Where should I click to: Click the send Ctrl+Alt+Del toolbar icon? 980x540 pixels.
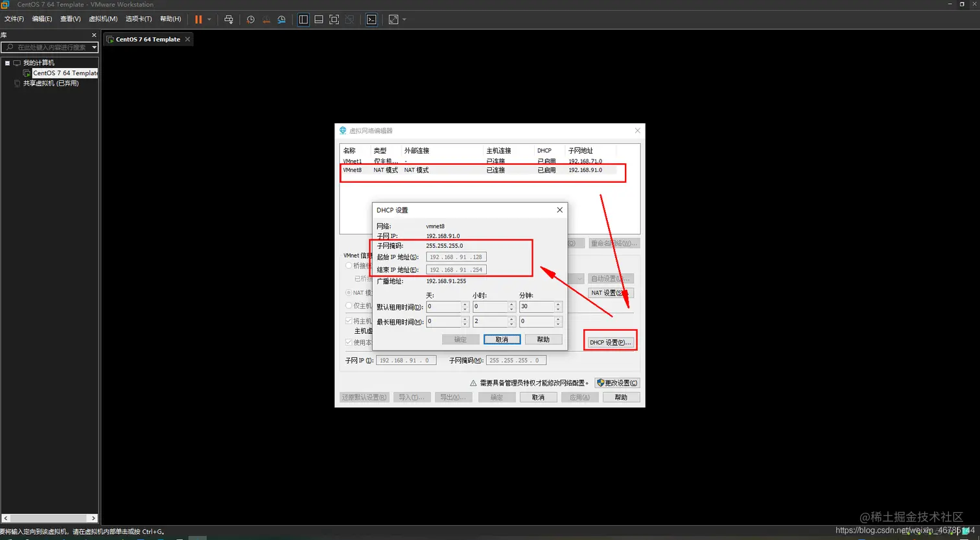(229, 19)
